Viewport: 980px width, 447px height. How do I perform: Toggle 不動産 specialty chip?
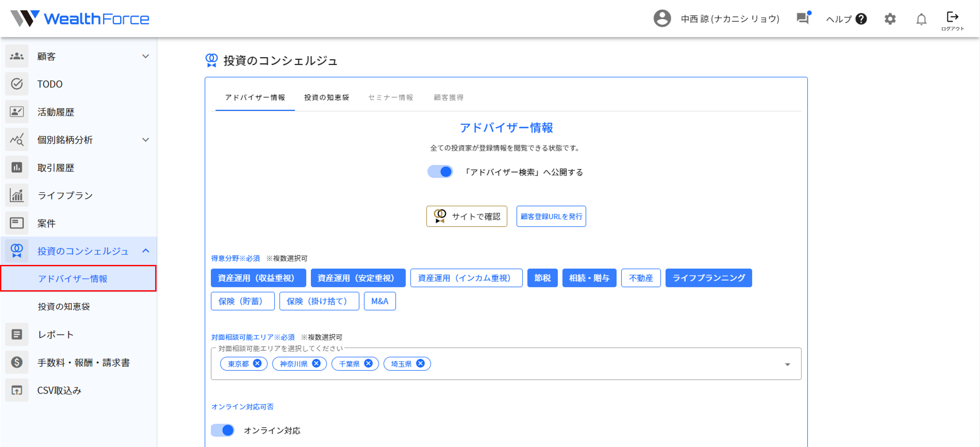(x=641, y=278)
